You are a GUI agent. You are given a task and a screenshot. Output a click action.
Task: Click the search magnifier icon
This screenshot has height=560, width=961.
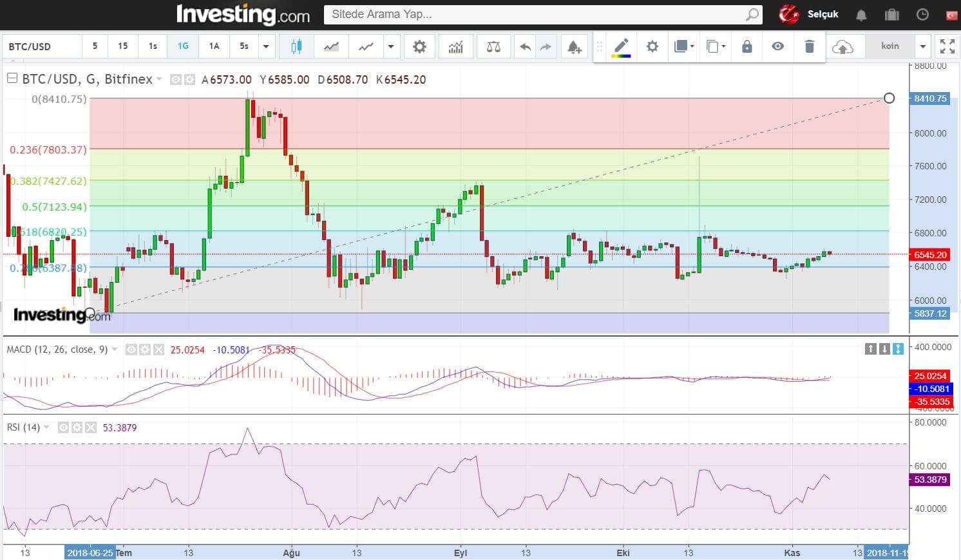click(752, 14)
